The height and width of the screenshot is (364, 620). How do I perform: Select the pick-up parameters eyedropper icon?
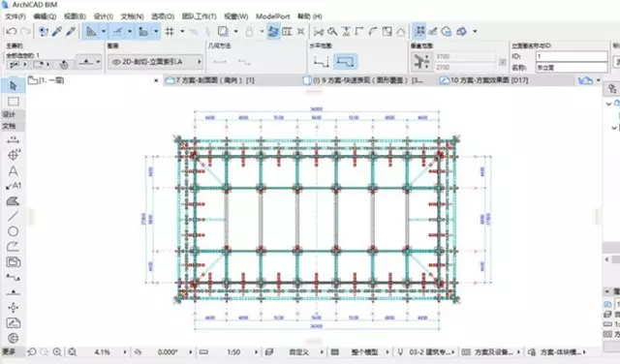click(x=57, y=32)
